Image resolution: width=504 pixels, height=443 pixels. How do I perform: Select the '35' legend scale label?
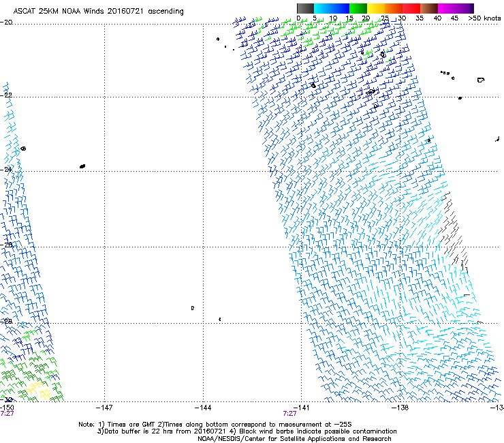420,18
